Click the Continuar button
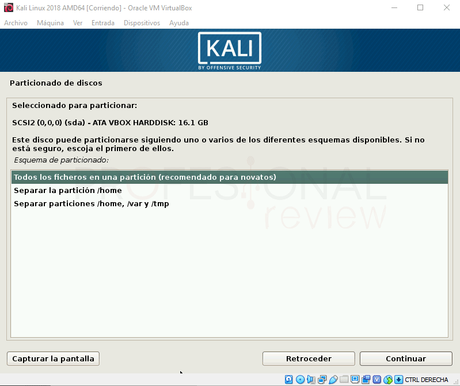460x386 pixels. pyautogui.click(x=406, y=359)
